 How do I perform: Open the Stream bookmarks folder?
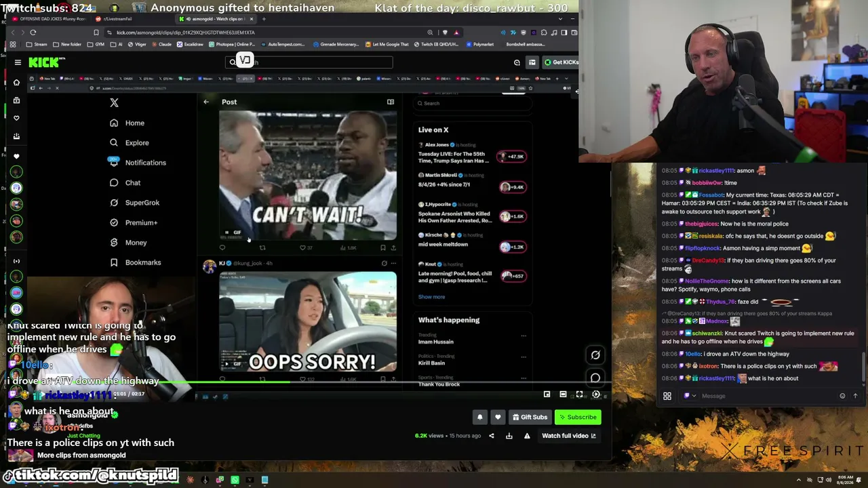pyautogui.click(x=37, y=44)
